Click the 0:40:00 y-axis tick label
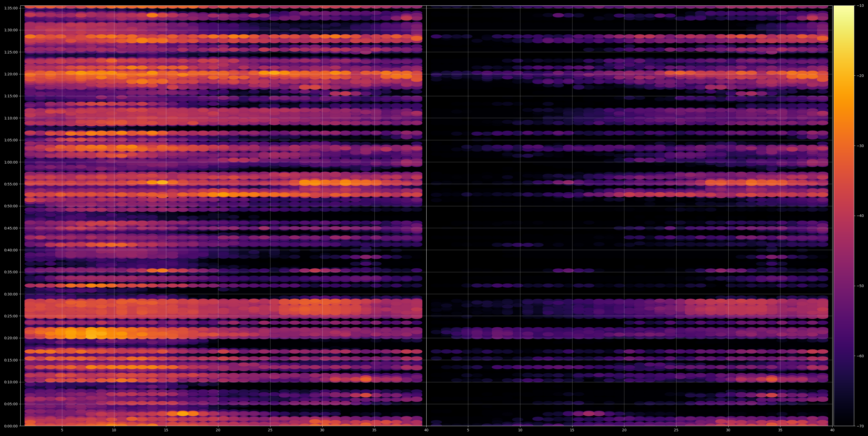Viewport: 868px width, 436px height. point(11,250)
